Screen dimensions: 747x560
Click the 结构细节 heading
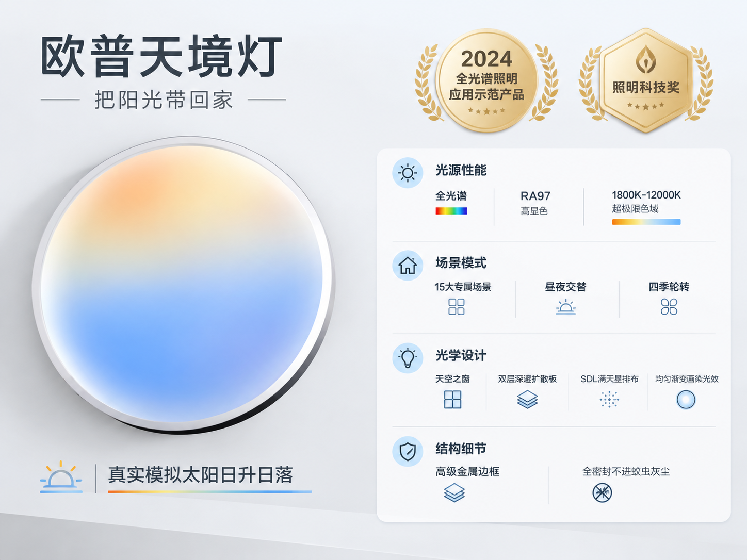coord(461,449)
